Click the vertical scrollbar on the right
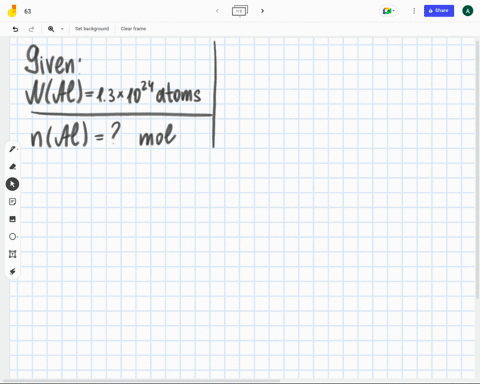 [x=478, y=169]
